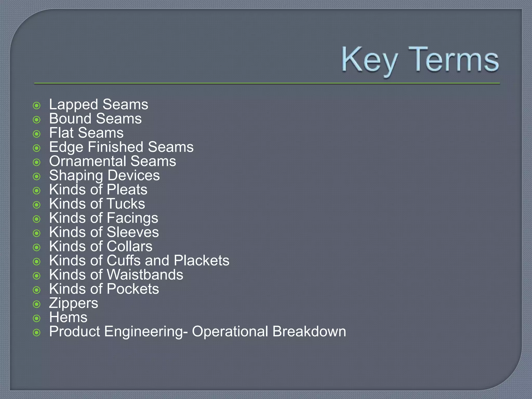Click the green divider line under the title
The width and height of the screenshot is (532, 399).
(267, 83)
